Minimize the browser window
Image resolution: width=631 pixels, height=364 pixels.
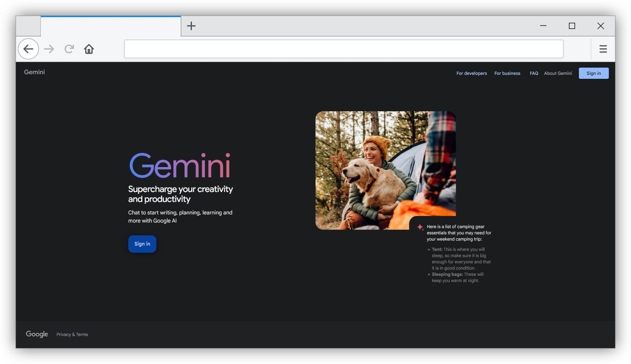coord(543,26)
